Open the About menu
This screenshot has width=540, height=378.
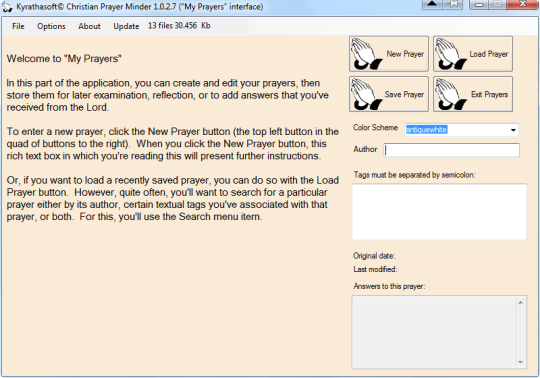[x=89, y=26]
